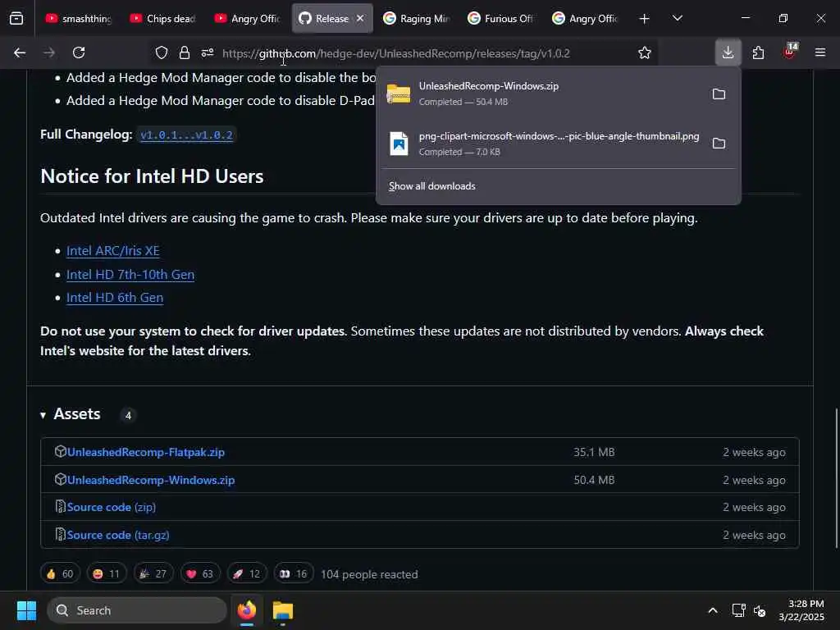Show hidden system tray icons
840x630 pixels.
tap(713, 610)
